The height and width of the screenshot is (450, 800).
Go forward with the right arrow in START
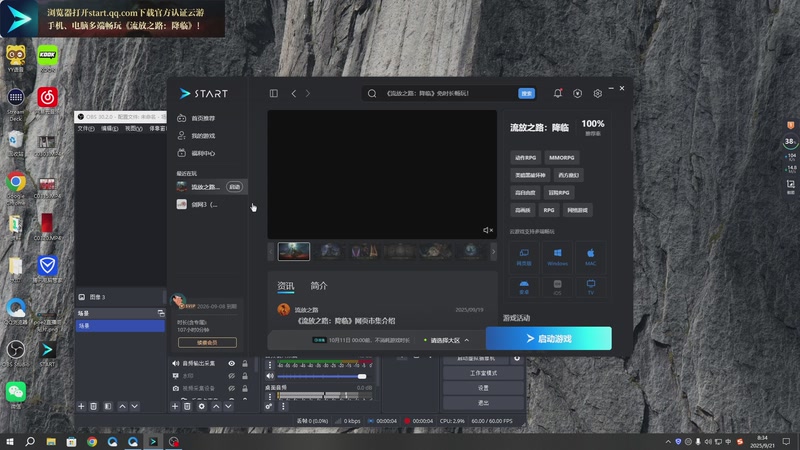pos(308,93)
